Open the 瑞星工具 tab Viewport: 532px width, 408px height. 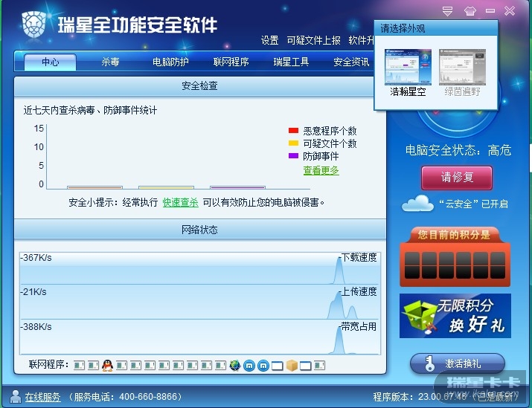[x=291, y=62]
